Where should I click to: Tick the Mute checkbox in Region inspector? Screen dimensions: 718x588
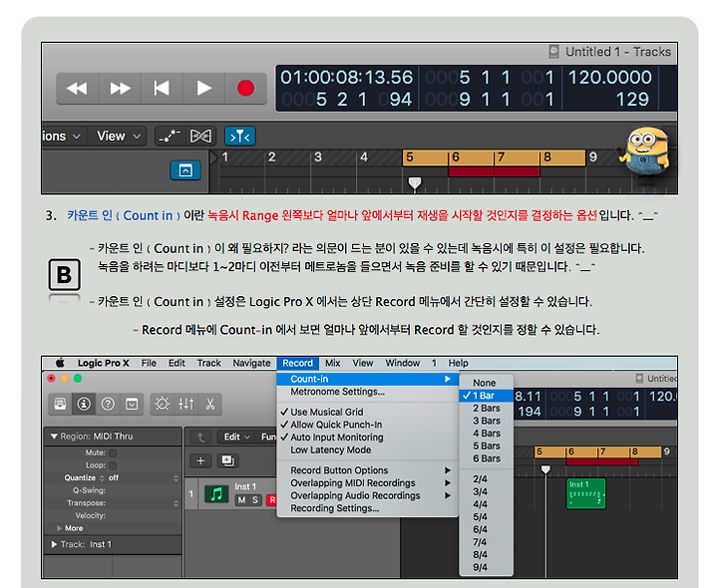coord(113,452)
